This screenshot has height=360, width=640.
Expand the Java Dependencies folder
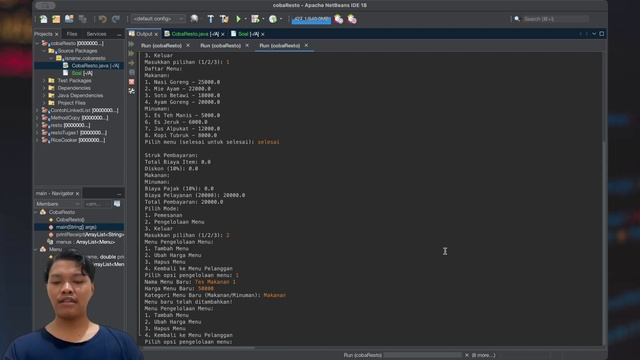(x=44, y=96)
